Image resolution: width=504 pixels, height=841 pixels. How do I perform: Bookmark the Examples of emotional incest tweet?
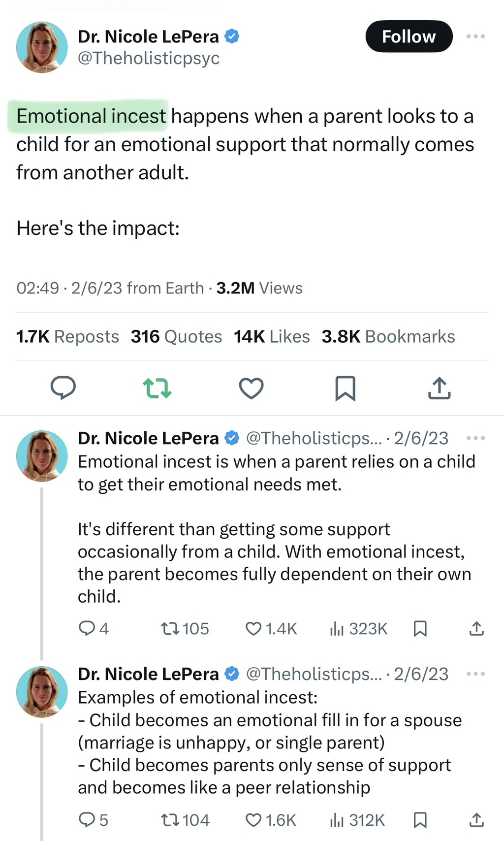pos(420,820)
